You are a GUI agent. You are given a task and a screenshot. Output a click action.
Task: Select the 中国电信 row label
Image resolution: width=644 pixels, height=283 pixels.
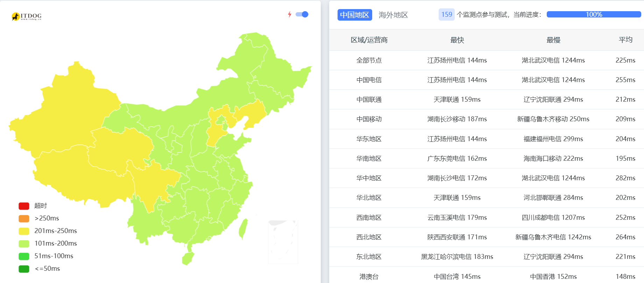369,80
